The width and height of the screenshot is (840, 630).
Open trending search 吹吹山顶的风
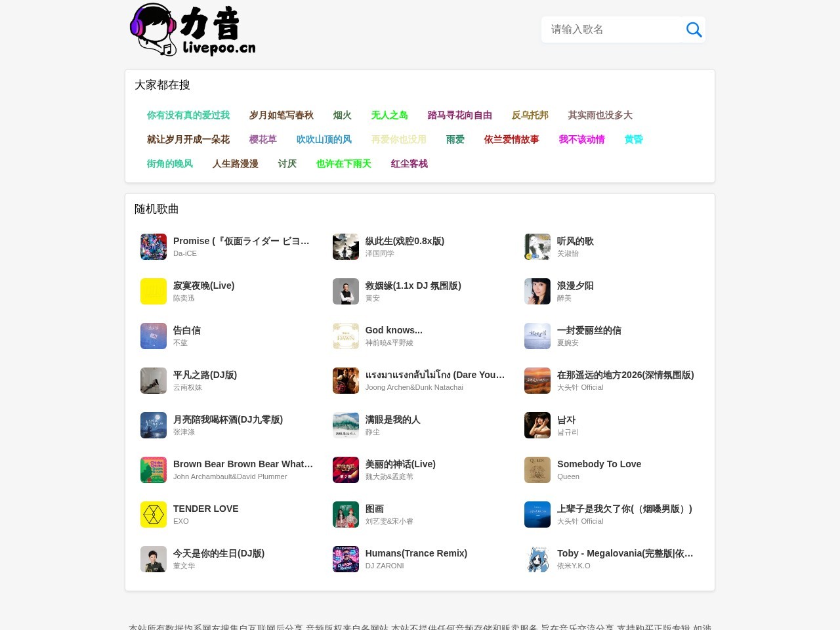pyautogui.click(x=324, y=139)
